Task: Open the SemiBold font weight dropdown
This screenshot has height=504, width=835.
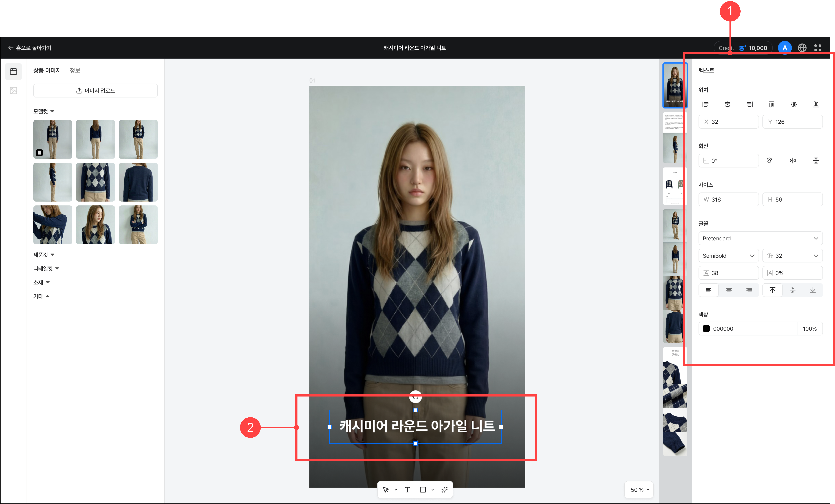Action: point(729,256)
